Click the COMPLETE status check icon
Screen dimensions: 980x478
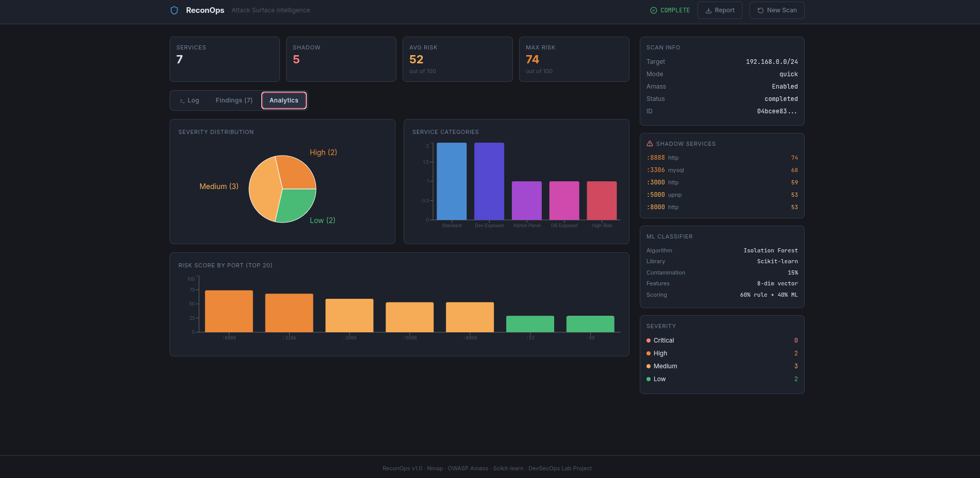pyautogui.click(x=654, y=10)
